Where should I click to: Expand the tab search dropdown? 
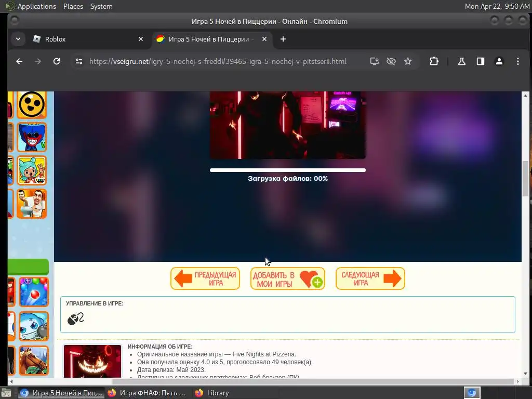click(18, 39)
